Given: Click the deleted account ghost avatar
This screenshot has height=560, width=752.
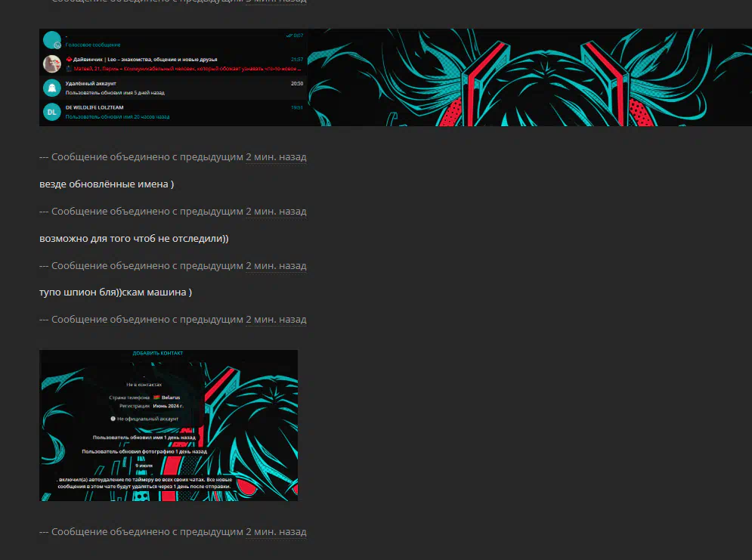Looking at the screenshot, I should pyautogui.click(x=51, y=88).
